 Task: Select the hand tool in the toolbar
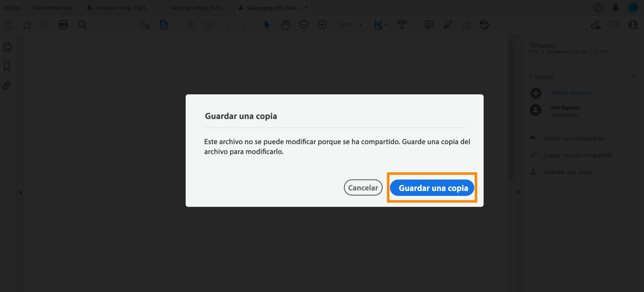[285, 25]
